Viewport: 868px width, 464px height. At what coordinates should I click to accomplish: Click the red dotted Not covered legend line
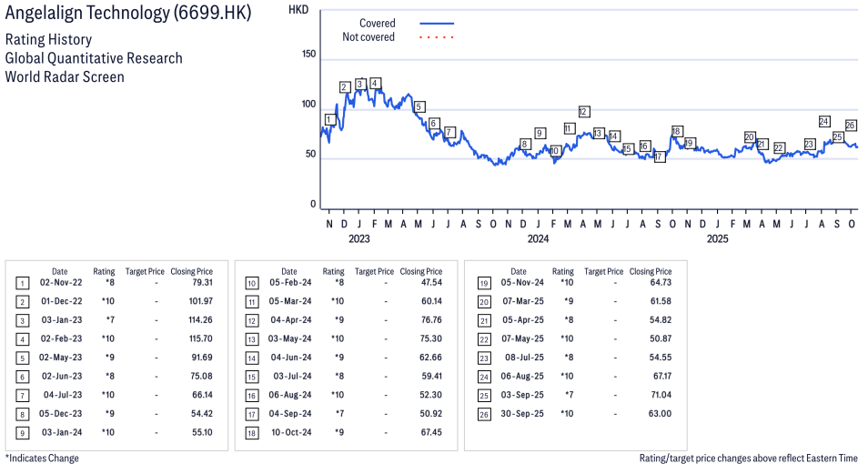pyautogui.click(x=437, y=37)
